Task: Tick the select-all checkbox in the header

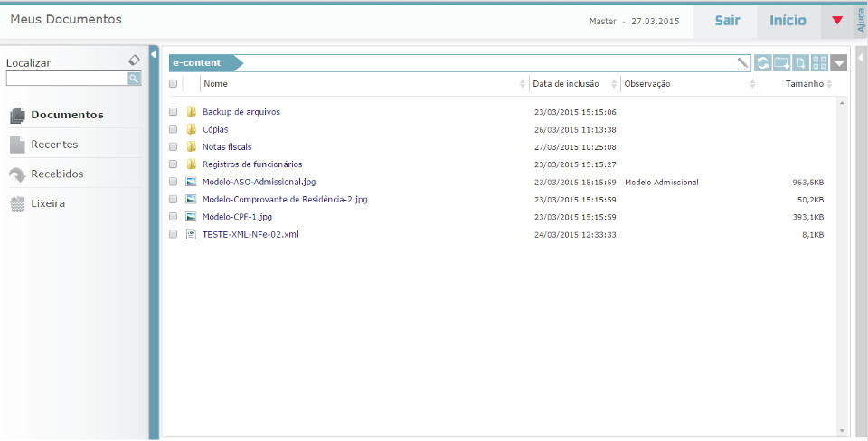Action: click(x=173, y=84)
